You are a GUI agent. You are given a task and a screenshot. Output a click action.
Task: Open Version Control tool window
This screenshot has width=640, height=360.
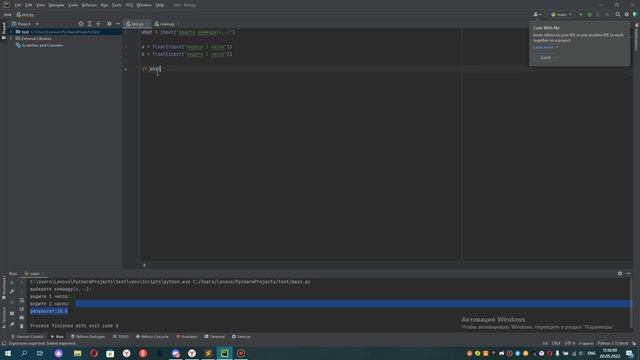tap(27, 337)
